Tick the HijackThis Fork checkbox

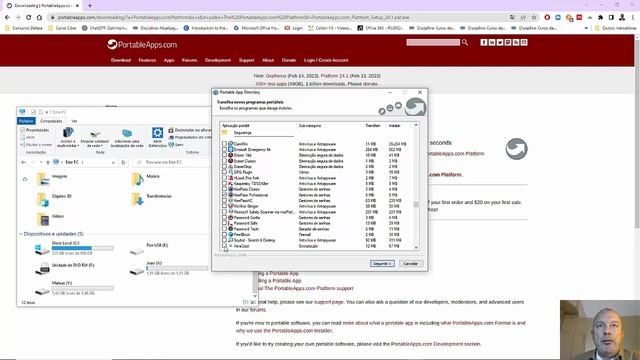point(224,178)
